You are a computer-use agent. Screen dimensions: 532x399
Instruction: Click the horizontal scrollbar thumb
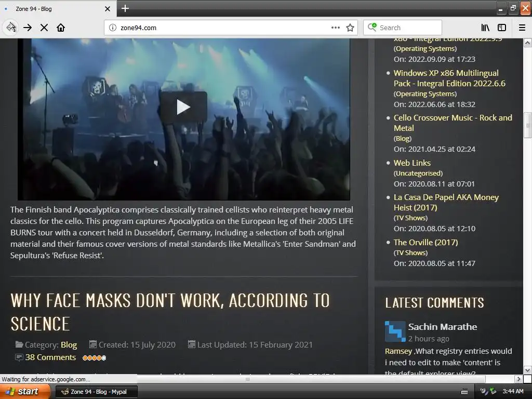pos(248,379)
